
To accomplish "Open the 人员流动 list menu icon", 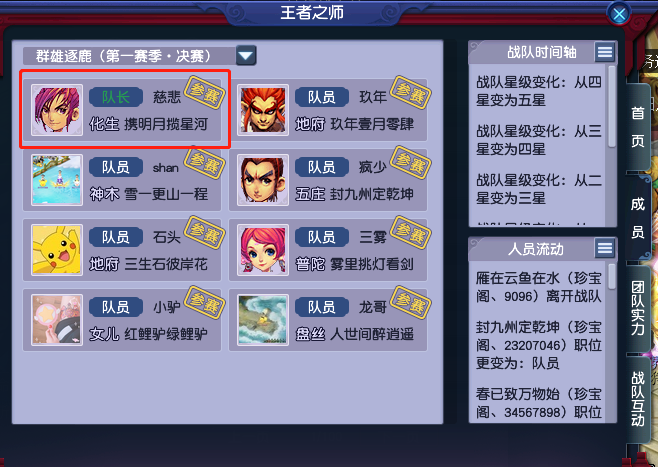I will (605, 248).
